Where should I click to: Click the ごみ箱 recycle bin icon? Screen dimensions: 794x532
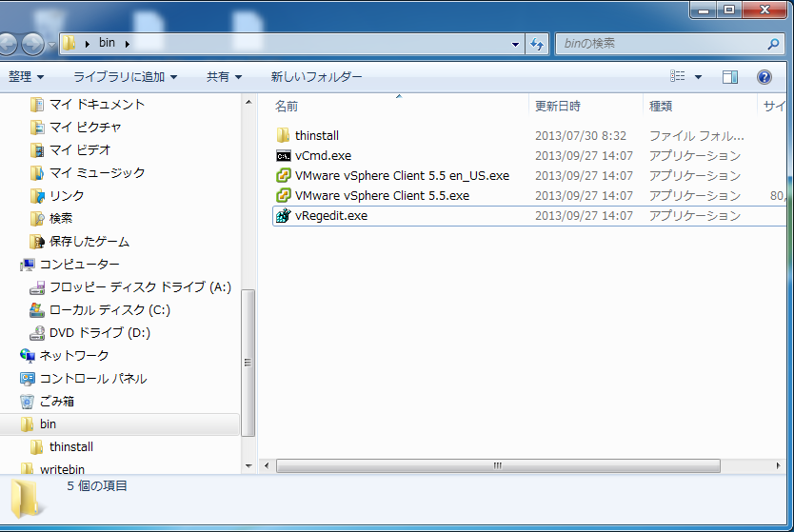coord(27,402)
